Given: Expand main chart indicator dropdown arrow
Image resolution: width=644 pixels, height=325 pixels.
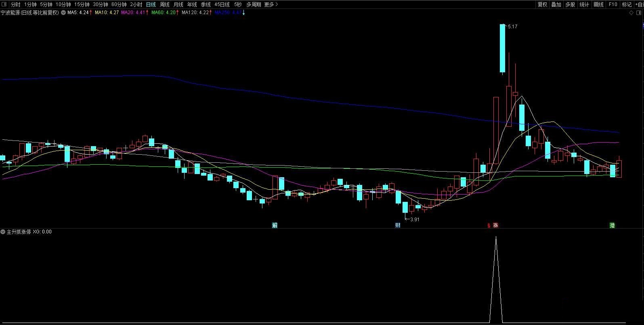Looking at the screenshot, I should [x=63, y=13].
